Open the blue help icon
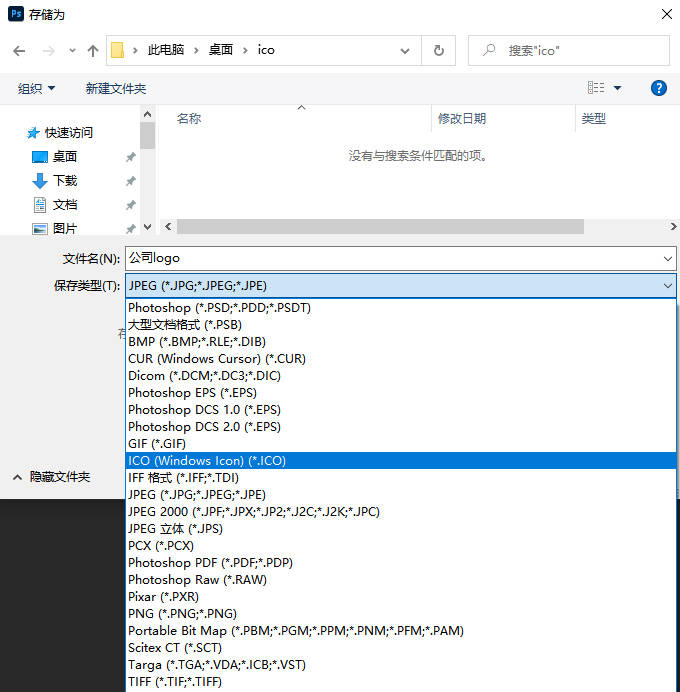The width and height of the screenshot is (680, 692). click(x=658, y=88)
